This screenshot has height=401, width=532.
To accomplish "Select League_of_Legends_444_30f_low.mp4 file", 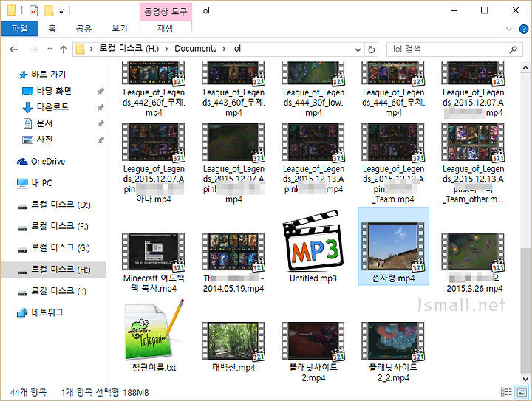I will click(313, 89).
